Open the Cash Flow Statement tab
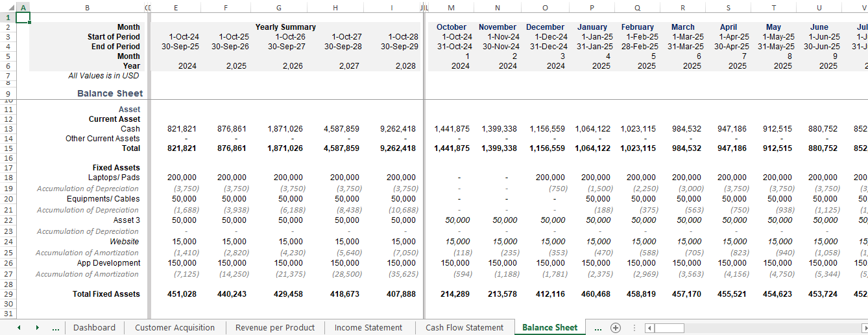Image resolution: width=868 pixels, height=335 pixels. point(464,328)
